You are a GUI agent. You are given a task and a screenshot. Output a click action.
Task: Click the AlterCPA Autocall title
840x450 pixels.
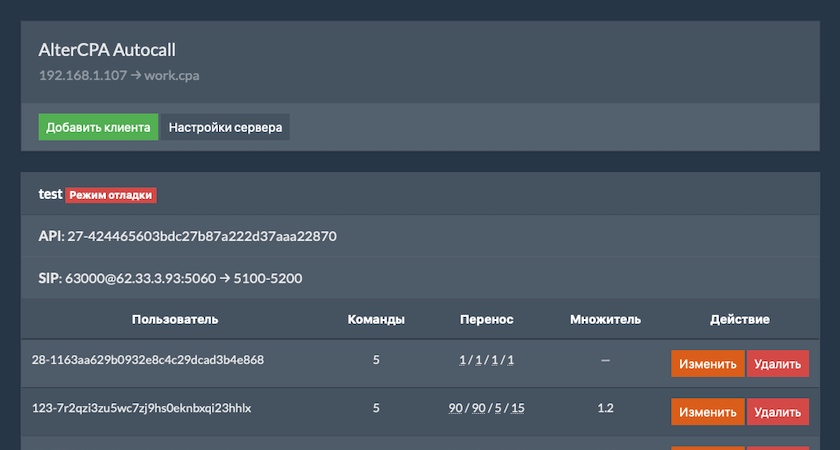click(107, 50)
